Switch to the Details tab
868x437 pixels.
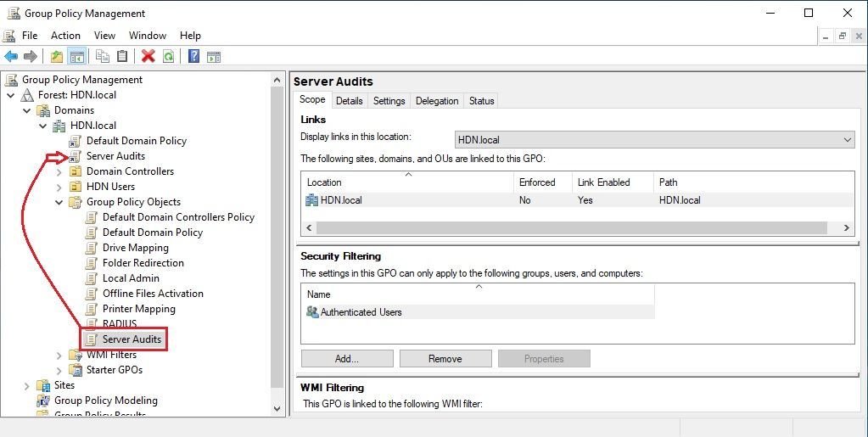pos(350,101)
